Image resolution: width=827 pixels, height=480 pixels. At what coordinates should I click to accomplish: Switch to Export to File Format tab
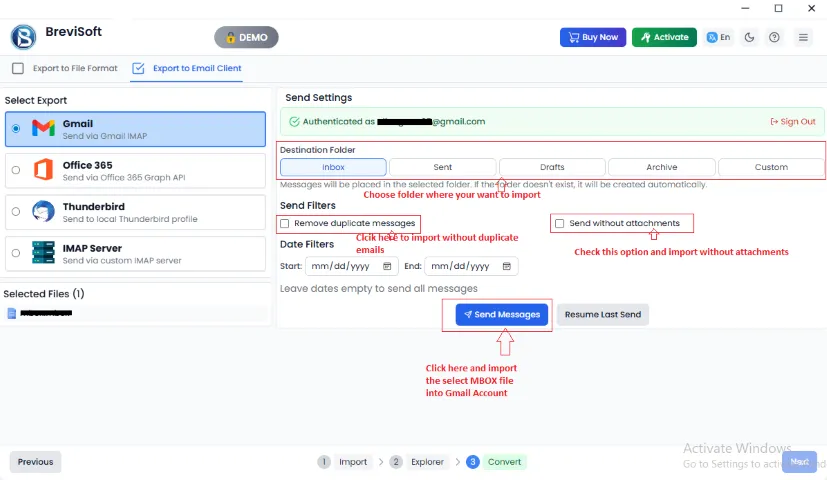click(x=65, y=69)
